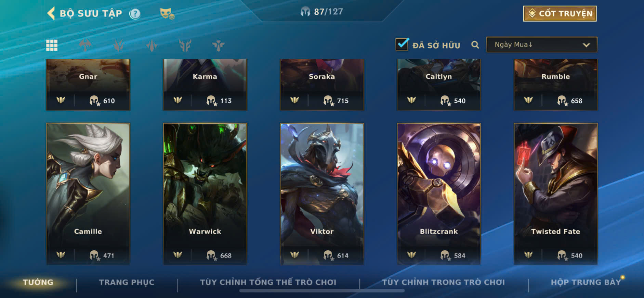The height and width of the screenshot is (298, 644).
Task: Select the last role filter icon in the row
Action: point(218,45)
